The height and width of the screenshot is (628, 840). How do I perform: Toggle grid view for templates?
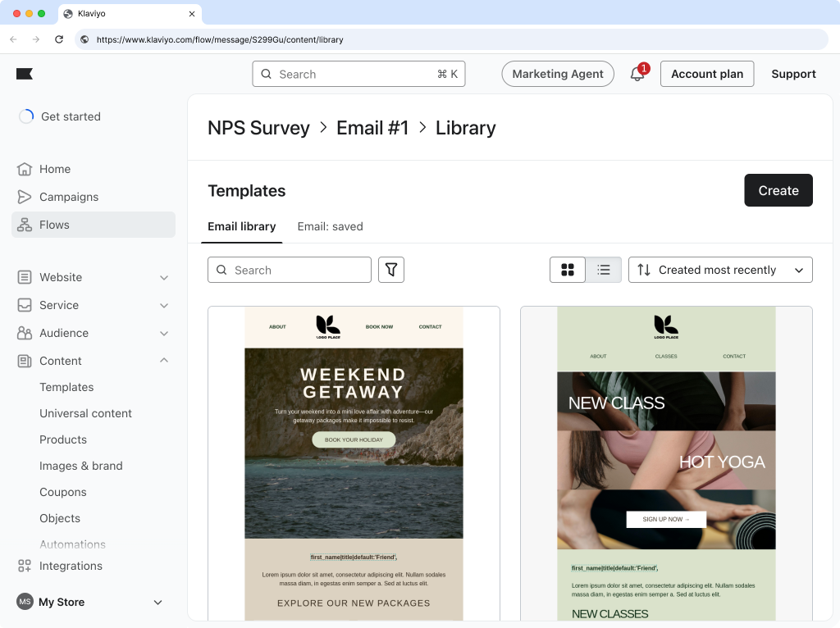tap(568, 270)
